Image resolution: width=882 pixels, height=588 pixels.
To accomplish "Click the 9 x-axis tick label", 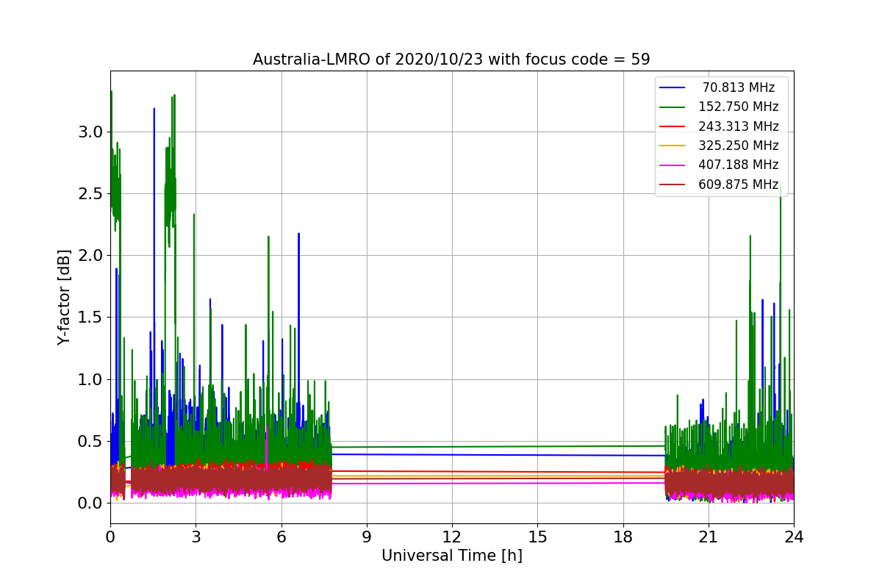I will coord(367,537).
